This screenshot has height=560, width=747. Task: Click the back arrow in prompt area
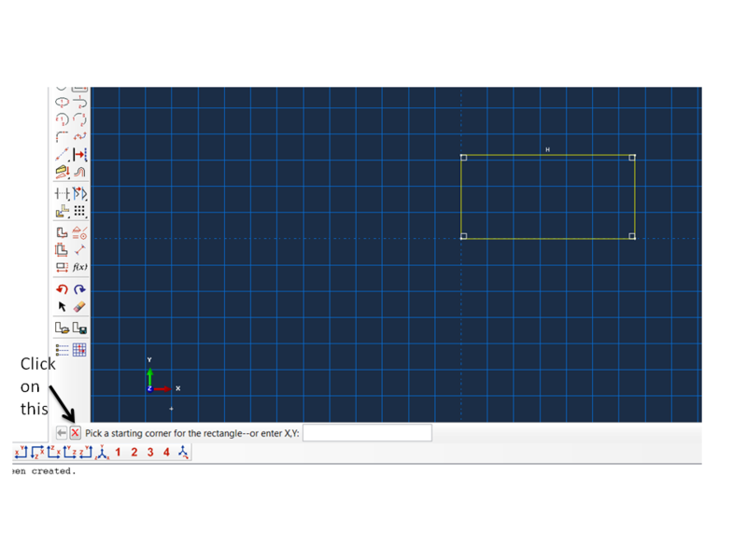point(61,432)
